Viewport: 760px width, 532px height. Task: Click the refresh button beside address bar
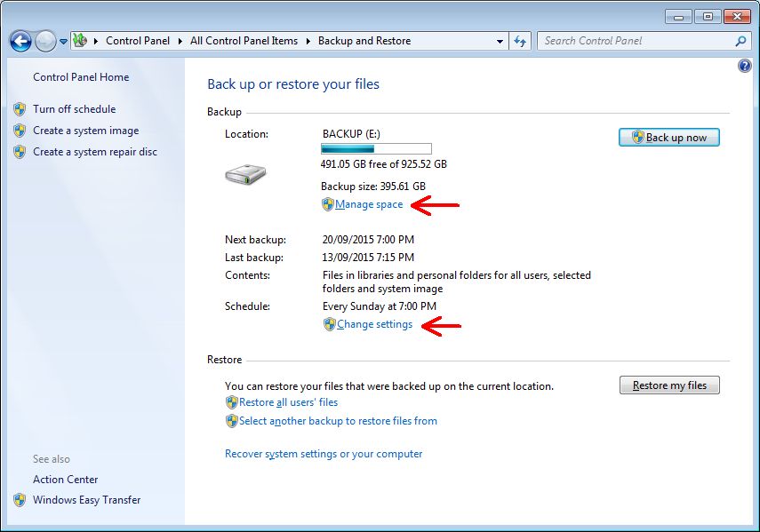[521, 41]
